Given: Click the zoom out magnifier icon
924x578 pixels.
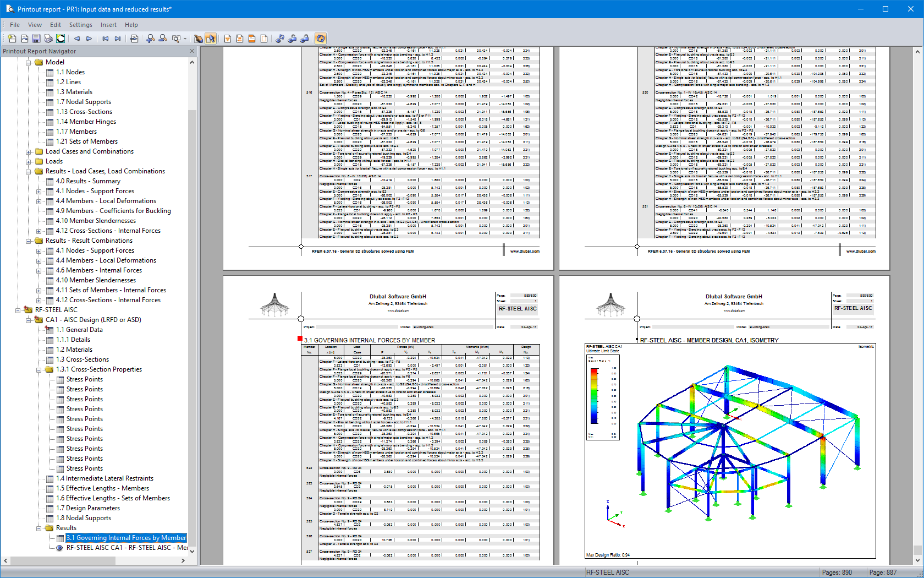Looking at the screenshot, I should 163,39.
